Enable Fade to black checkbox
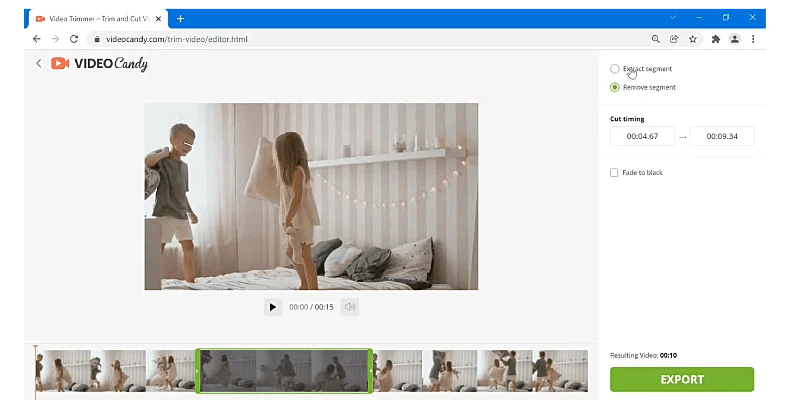The image size is (800, 400). pyautogui.click(x=614, y=173)
